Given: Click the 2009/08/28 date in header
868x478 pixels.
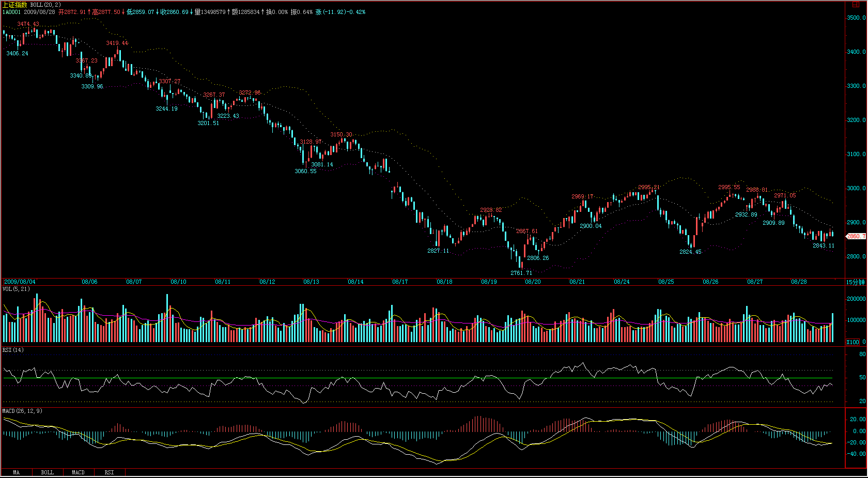Looking at the screenshot, I should (39, 12).
